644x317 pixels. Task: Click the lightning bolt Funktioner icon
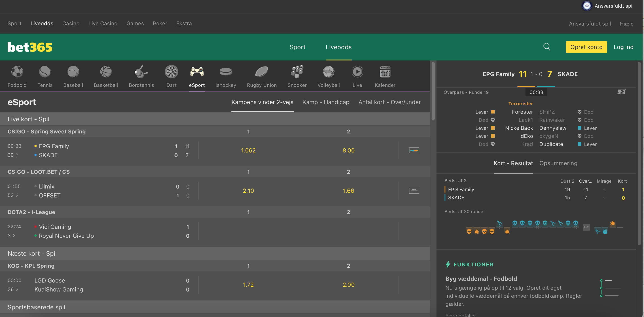448,264
